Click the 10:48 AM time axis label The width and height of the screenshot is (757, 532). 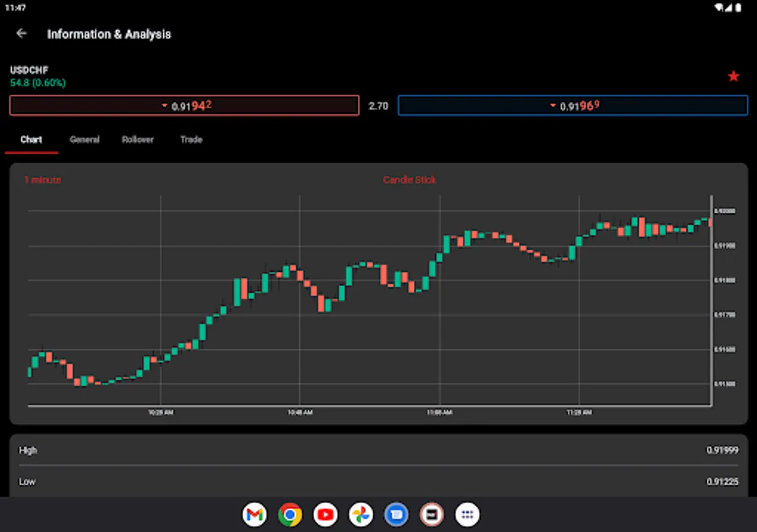[300, 413]
